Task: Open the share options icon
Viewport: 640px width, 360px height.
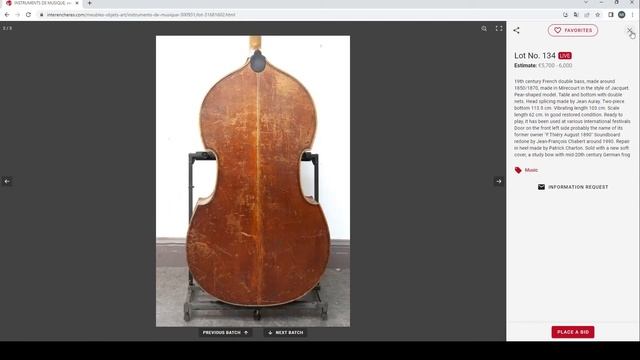Action: click(516, 30)
